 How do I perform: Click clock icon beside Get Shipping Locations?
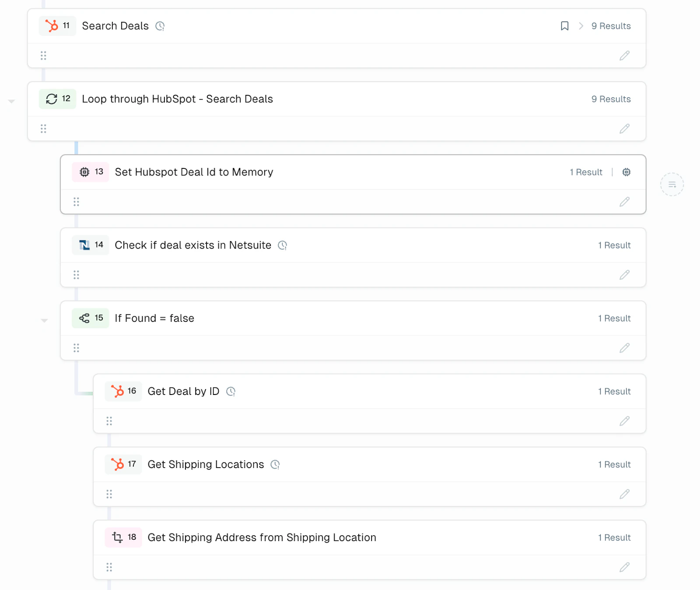pos(275,464)
